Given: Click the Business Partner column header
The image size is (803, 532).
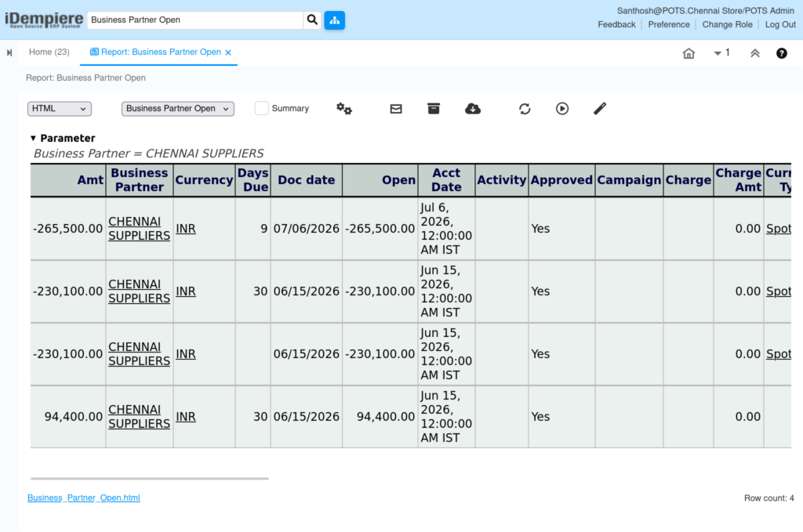Looking at the screenshot, I should click(x=140, y=180).
